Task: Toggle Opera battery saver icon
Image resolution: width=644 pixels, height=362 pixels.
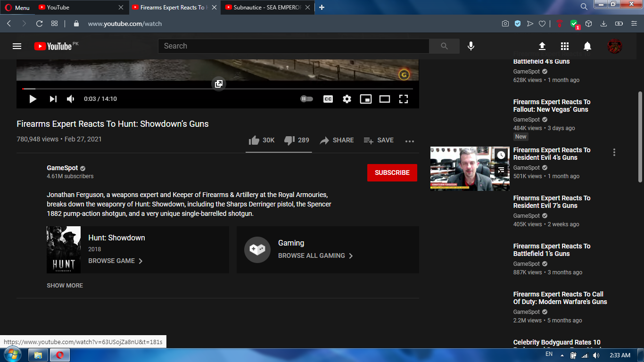Action: [619, 24]
